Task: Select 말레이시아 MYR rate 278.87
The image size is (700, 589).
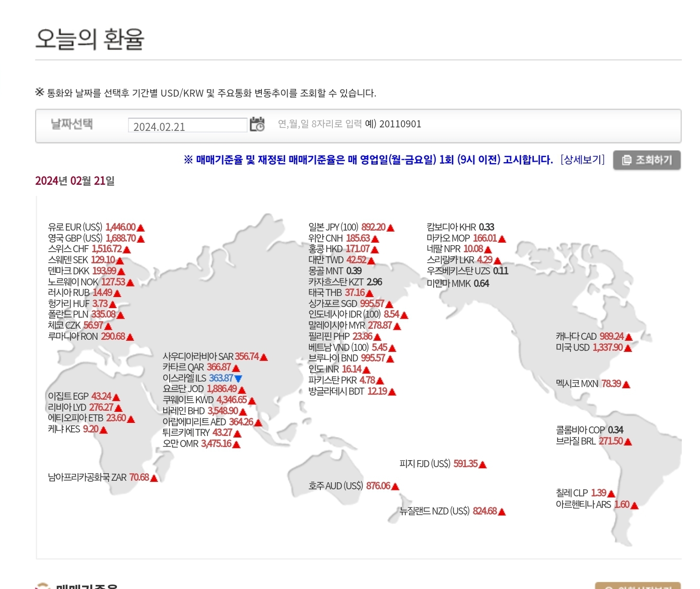Action: pos(380,326)
